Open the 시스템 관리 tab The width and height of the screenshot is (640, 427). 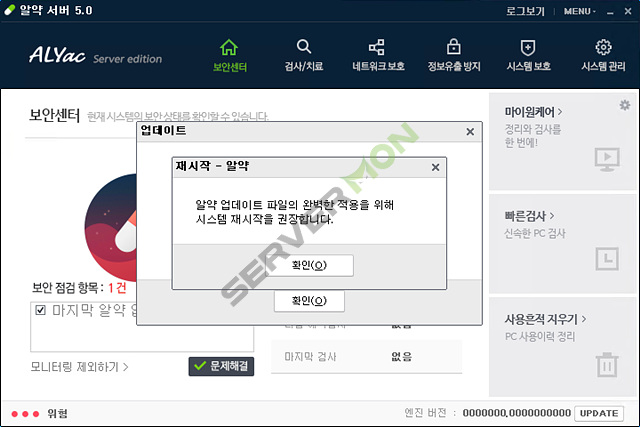click(x=603, y=56)
